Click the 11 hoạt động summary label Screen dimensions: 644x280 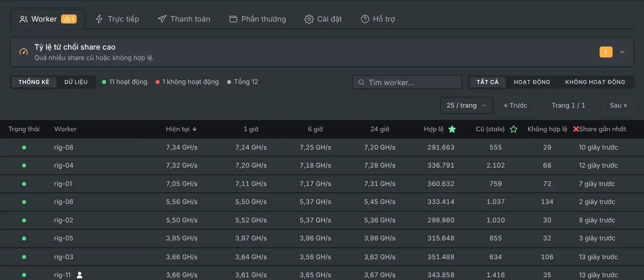pyautogui.click(x=128, y=82)
